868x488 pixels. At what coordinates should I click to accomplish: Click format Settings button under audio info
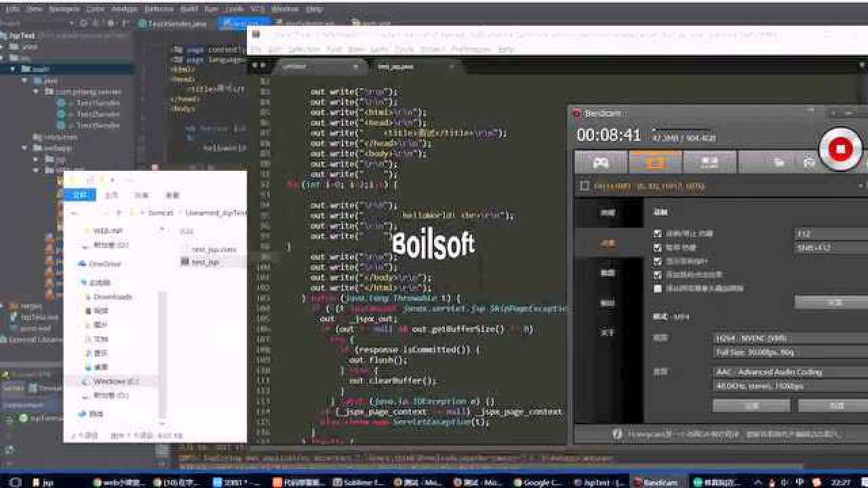tap(751, 405)
